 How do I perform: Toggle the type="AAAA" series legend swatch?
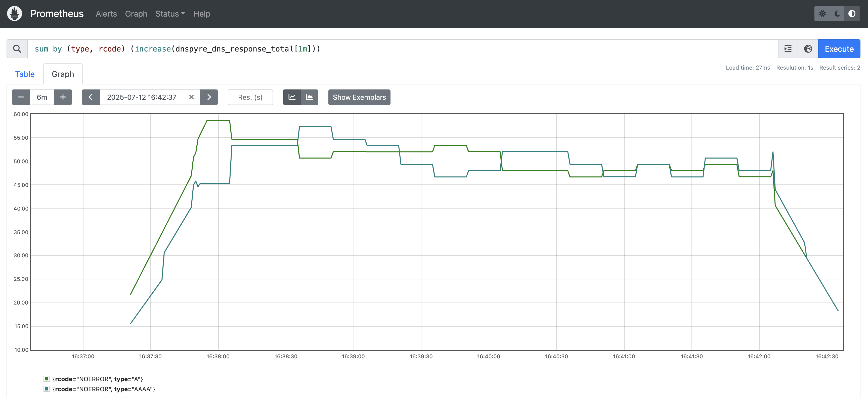47,389
